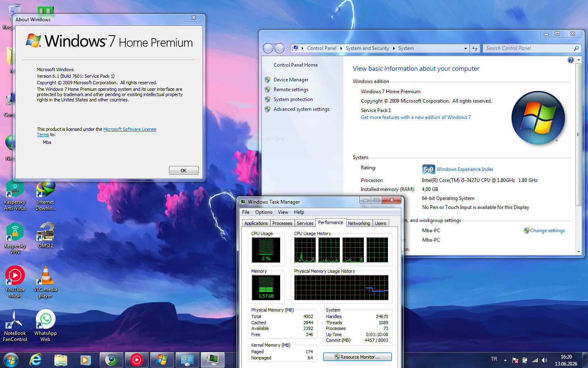The width and height of the screenshot is (588, 368).
Task: Select the NoteBook FanControl desktop icon
Action: coord(15,326)
